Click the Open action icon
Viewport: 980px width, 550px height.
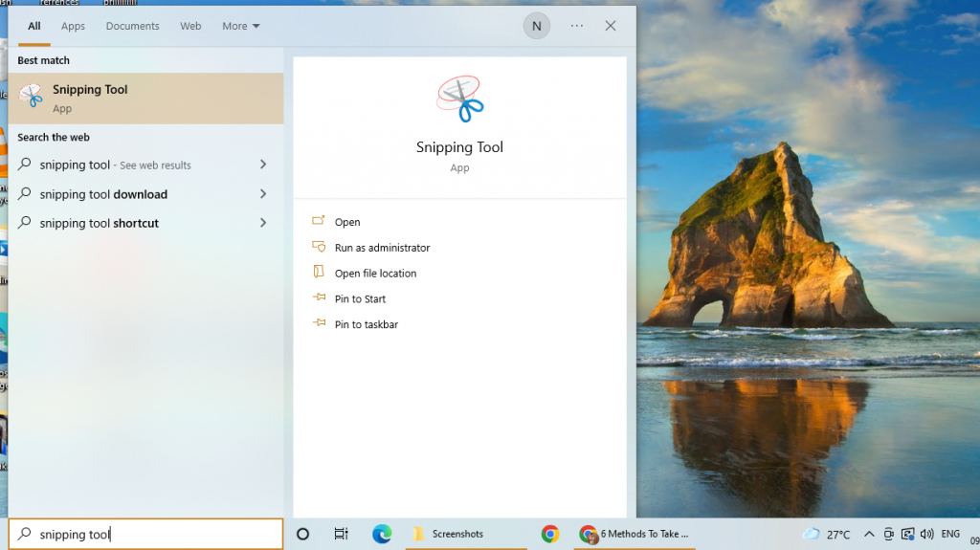pos(319,221)
